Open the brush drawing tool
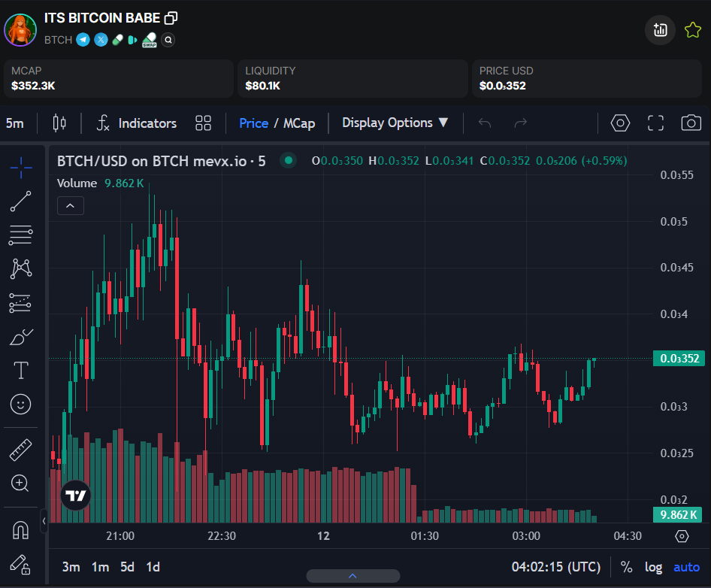The height and width of the screenshot is (588, 711). [21, 338]
